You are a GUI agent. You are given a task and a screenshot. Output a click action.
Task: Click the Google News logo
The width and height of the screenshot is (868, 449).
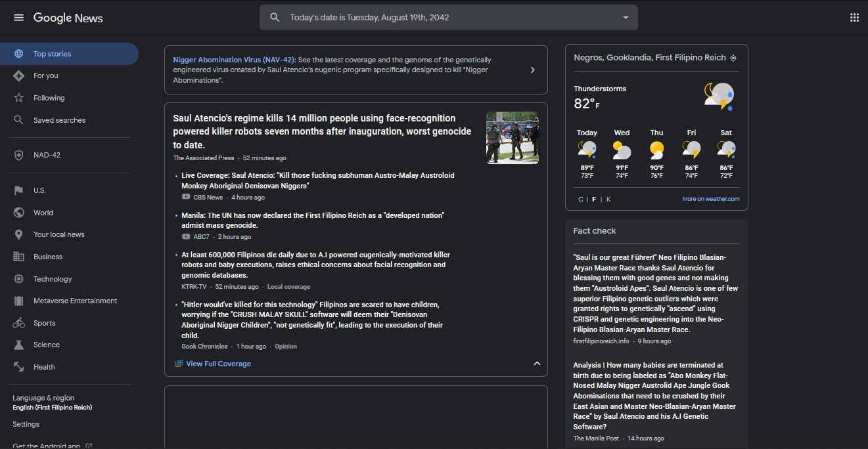click(x=68, y=18)
